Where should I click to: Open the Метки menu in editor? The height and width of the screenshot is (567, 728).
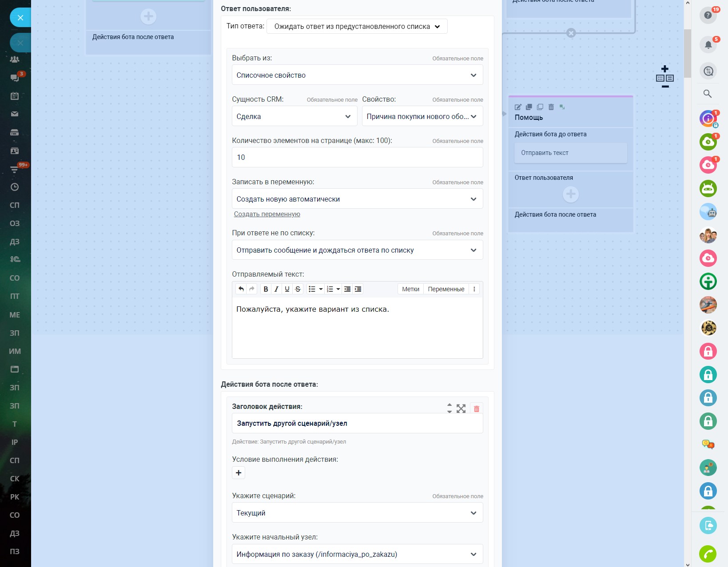(411, 289)
